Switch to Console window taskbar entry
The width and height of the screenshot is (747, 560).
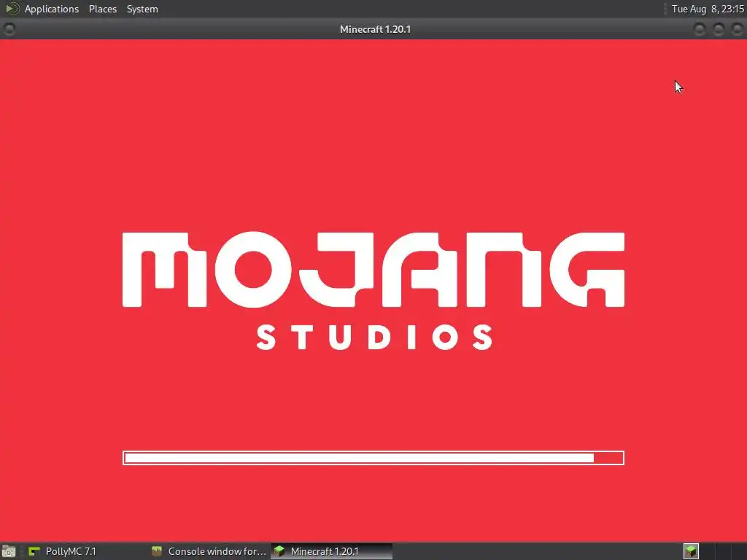pos(209,551)
